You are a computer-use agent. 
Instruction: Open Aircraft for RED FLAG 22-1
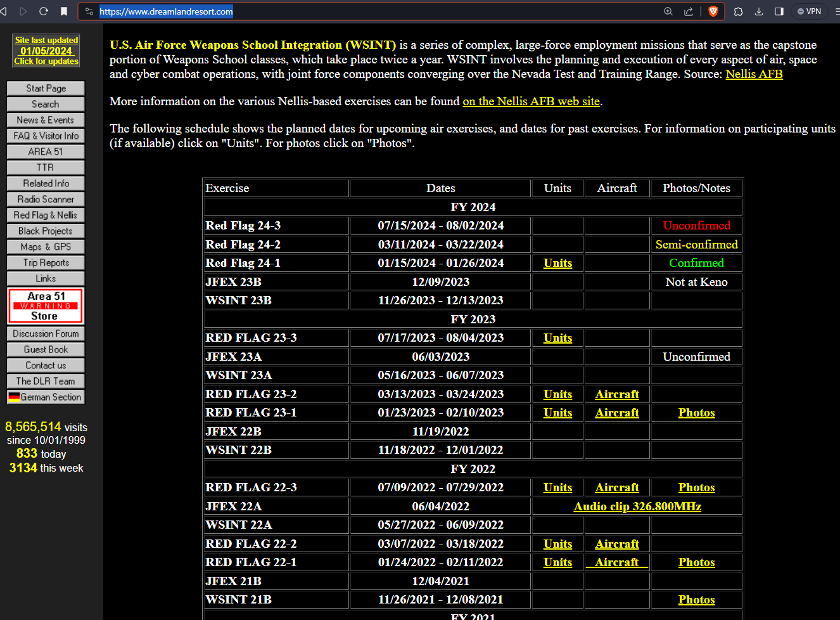coord(617,562)
